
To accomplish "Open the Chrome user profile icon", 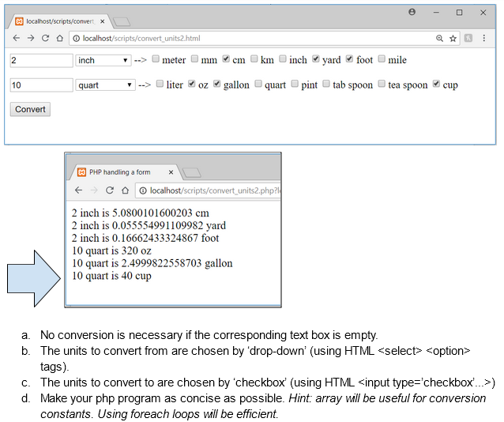I will [x=412, y=12].
